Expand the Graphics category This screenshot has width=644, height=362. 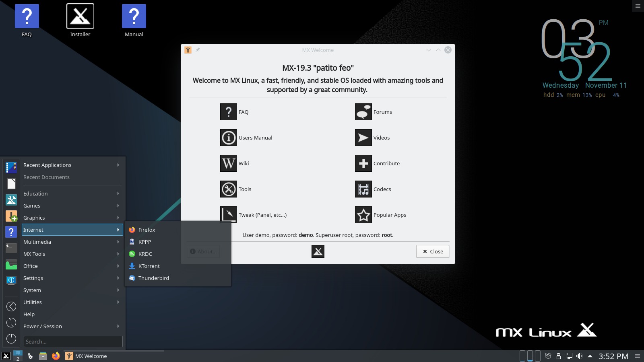(72, 218)
